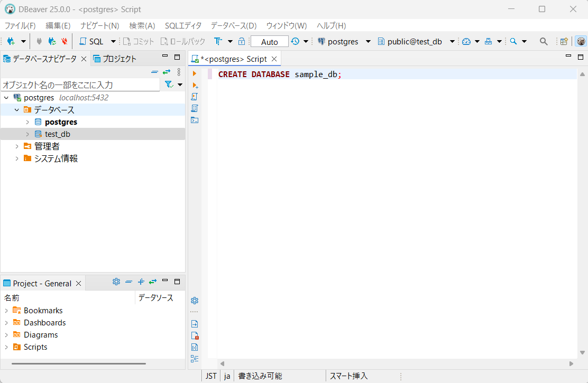Click the Auto transaction mode button
The height and width of the screenshot is (383, 588).
coord(269,42)
